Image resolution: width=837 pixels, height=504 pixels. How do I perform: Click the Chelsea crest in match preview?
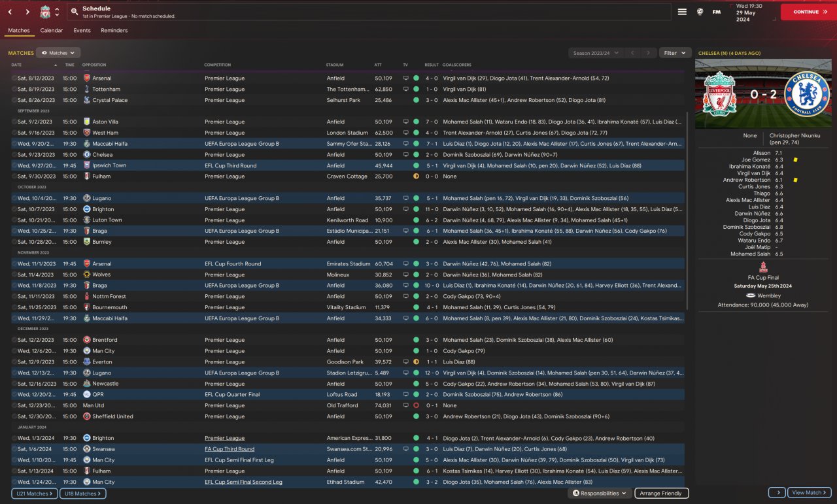(806, 93)
